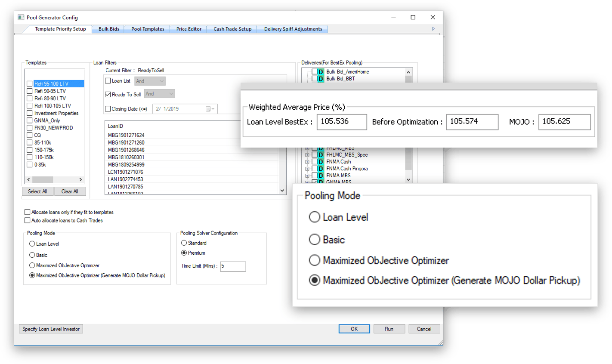Click the deliveries tree scroll-down arrow
The width and height of the screenshot is (612, 364).
tap(408, 179)
